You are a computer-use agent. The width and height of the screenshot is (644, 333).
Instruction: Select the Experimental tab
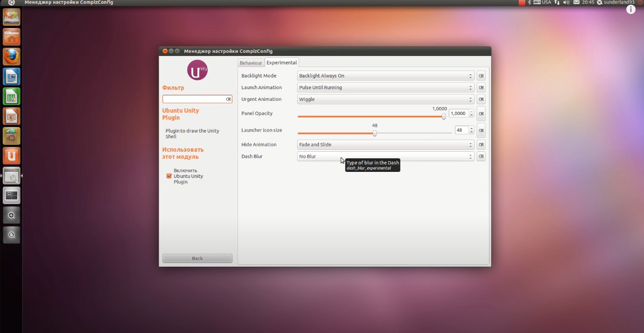click(x=281, y=63)
